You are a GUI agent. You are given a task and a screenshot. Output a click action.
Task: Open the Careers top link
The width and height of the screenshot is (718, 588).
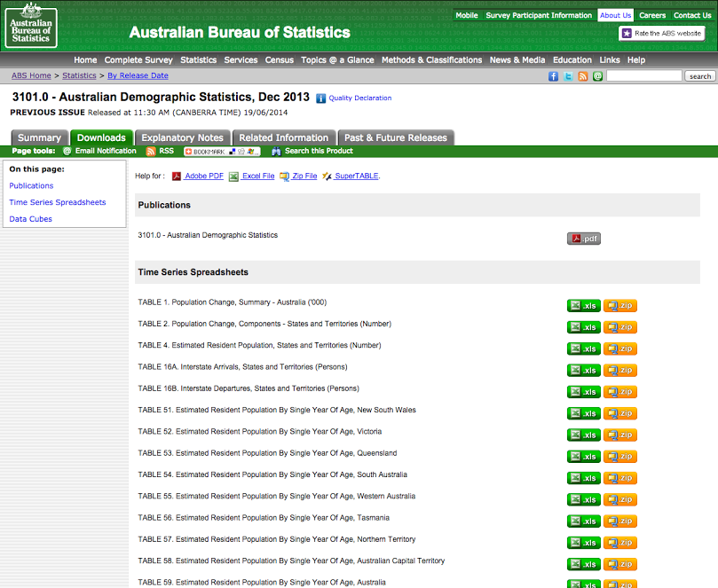[x=652, y=15]
